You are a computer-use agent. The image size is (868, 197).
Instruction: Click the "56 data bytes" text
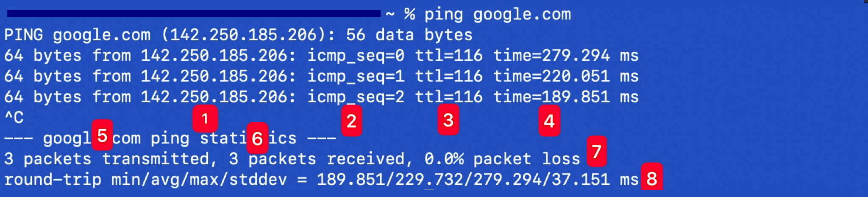pyautogui.click(x=409, y=35)
